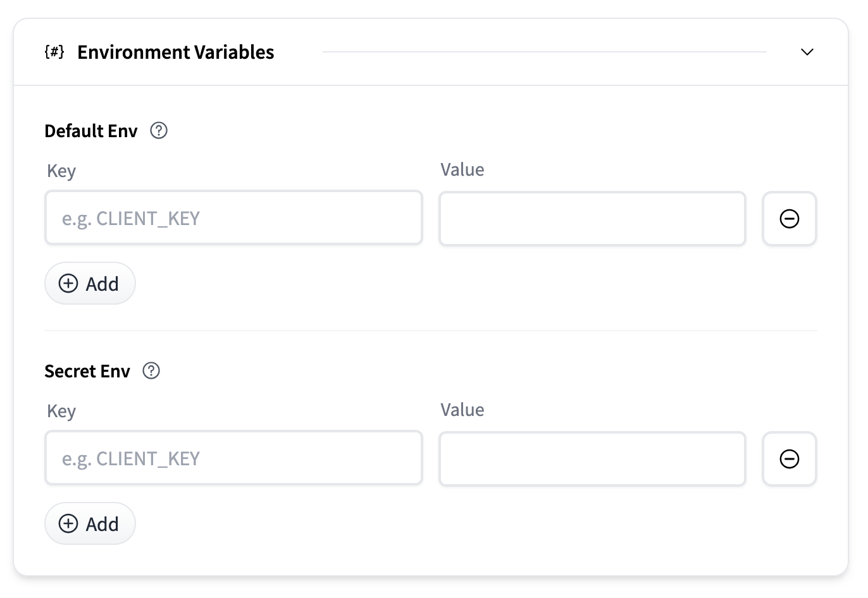
Task: Click the Environment Variables section title
Action: click(175, 52)
